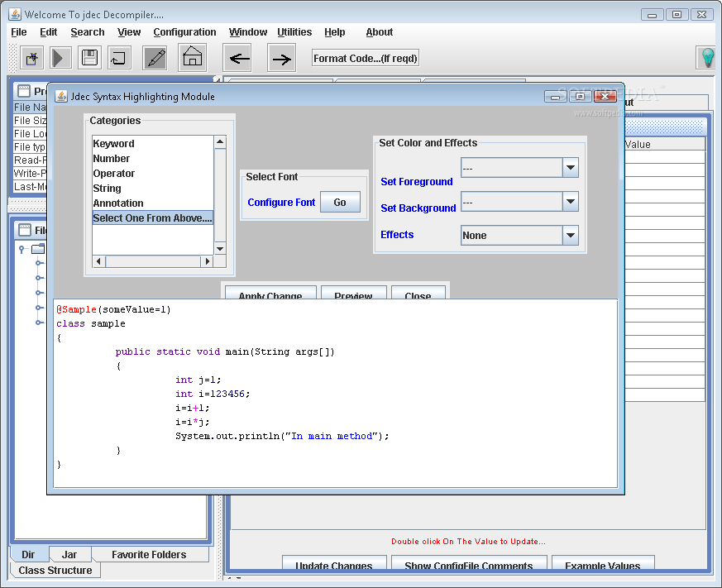Click Categories list scroll up arrow
This screenshot has width=722, height=588.
tap(220, 141)
